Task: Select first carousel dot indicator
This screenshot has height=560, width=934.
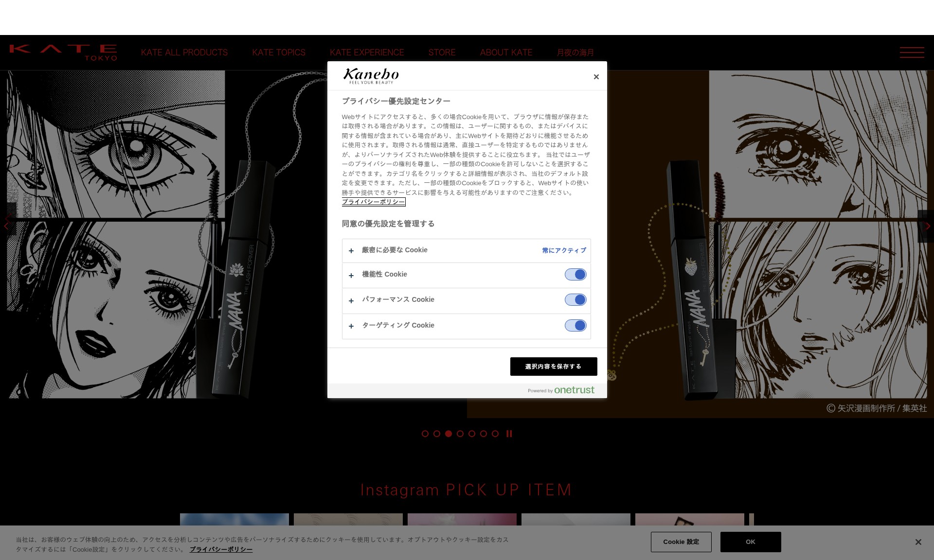Action: 425,434
